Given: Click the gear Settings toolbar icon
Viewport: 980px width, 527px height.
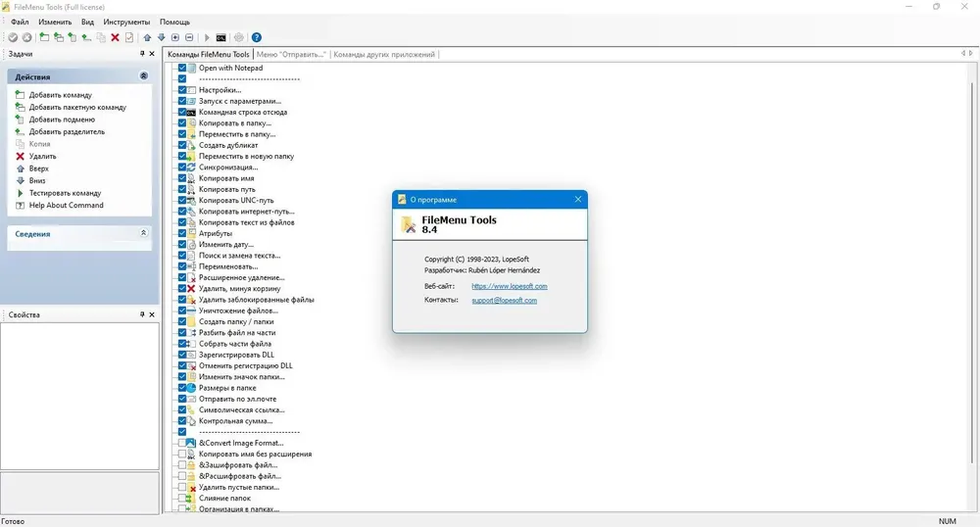Looking at the screenshot, I should point(239,37).
